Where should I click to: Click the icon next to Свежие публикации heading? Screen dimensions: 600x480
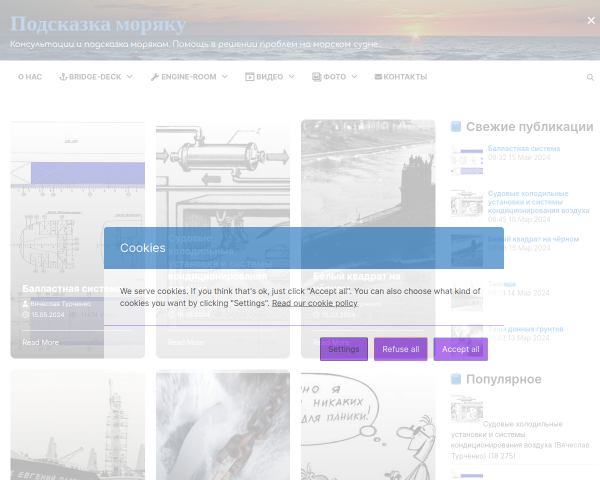[x=456, y=126]
